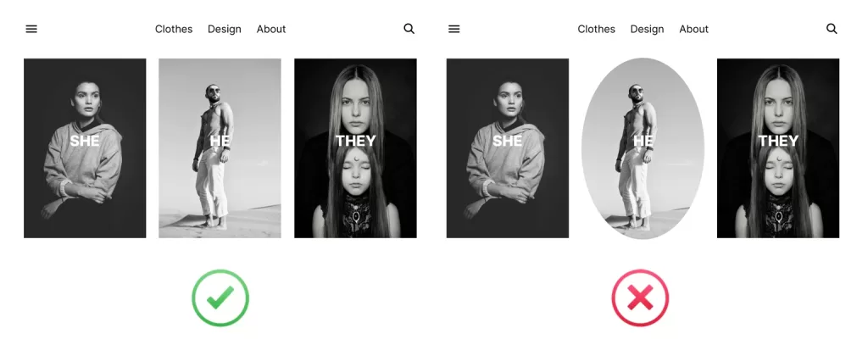868x345 pixels.
Task: Open Design menu in the right mockup
Action: [647, 30]
